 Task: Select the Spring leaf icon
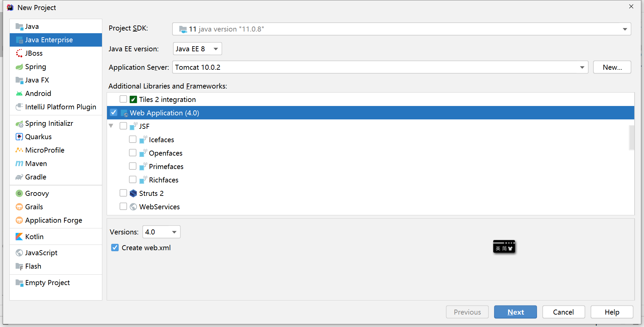(x=19, y=67)
